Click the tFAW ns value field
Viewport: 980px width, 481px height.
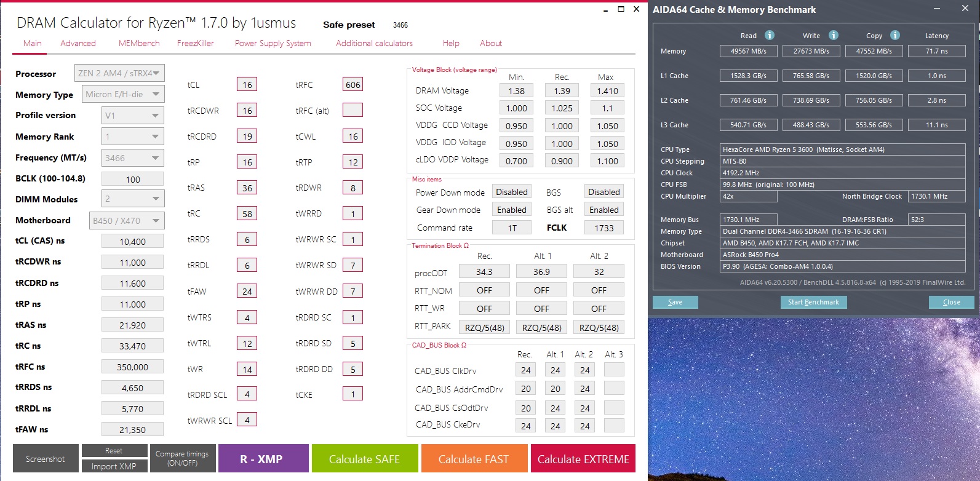pyautogui.click(x=132, y=429)
